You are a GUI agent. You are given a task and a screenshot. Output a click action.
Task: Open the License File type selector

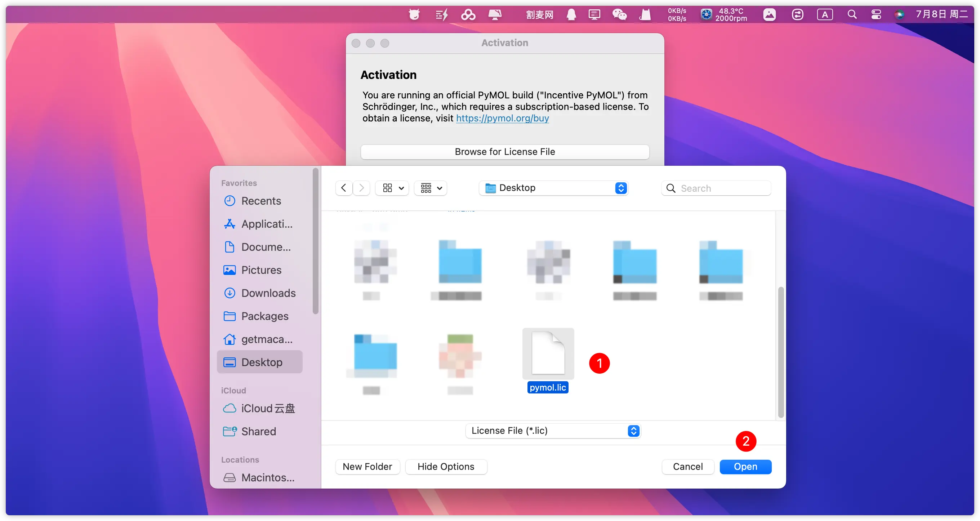[553, 431]
